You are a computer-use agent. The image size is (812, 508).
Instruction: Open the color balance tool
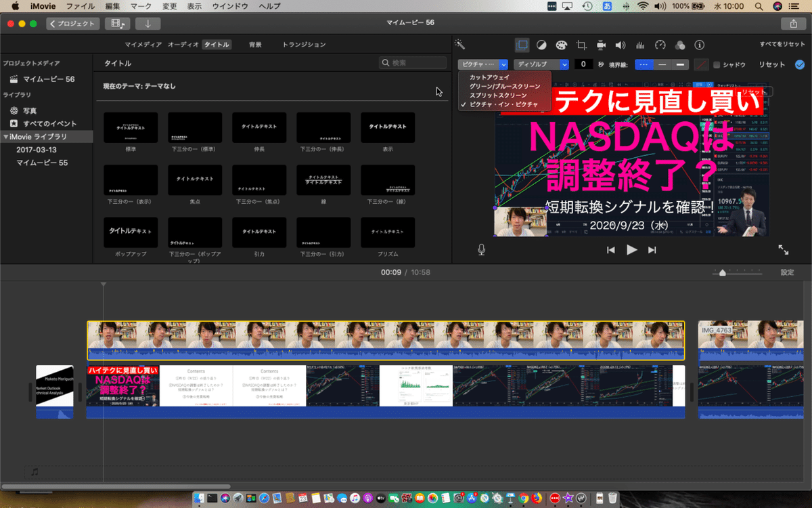pyautogui.click(x=541, y=45)
